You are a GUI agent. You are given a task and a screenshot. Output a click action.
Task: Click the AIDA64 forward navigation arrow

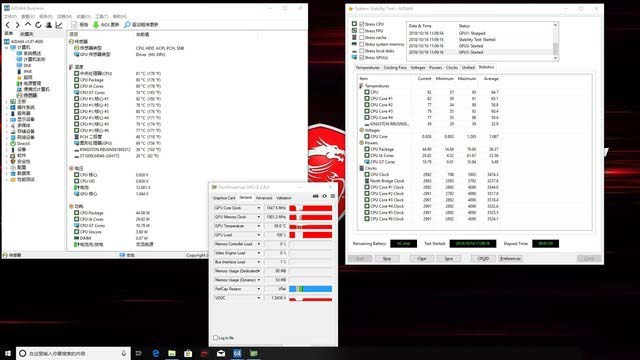(x=18, y=25)
